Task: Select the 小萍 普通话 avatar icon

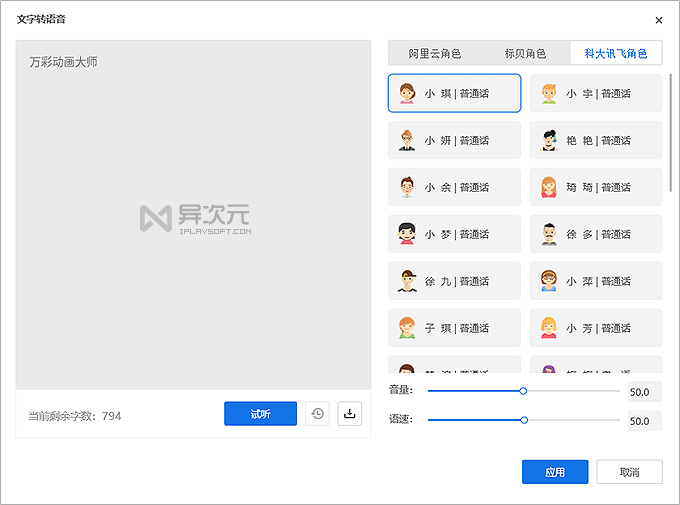Action: [549, 281]
